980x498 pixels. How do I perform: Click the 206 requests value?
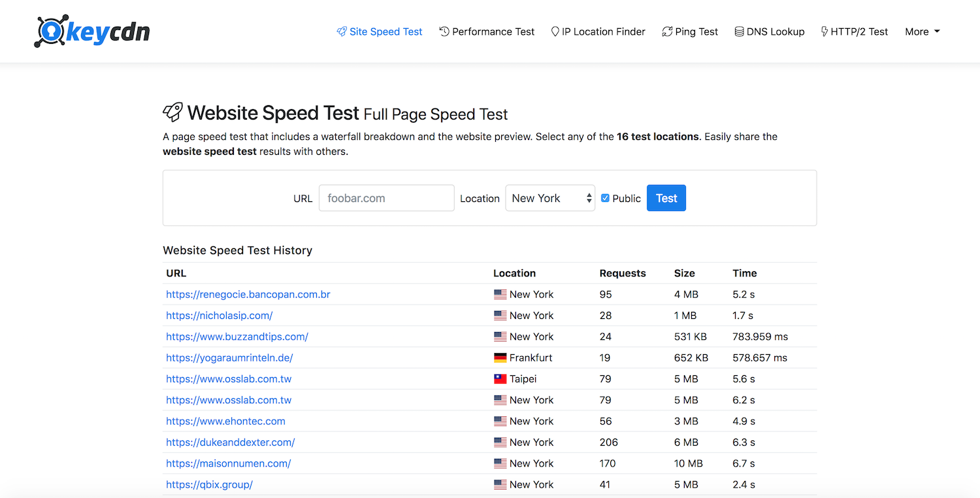click(608, 442)
